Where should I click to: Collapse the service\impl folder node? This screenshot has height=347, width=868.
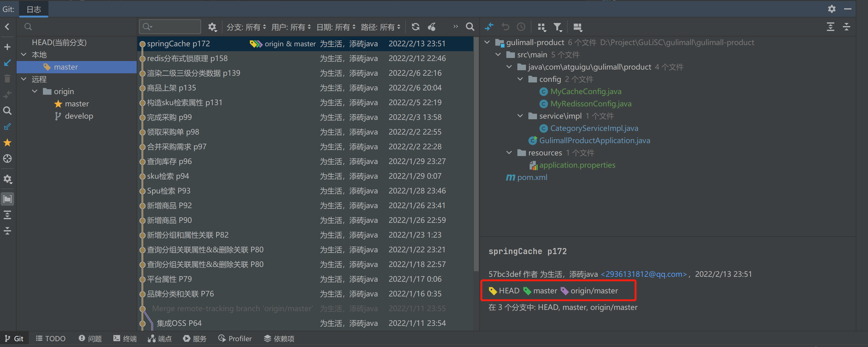[x=520, y=116]
